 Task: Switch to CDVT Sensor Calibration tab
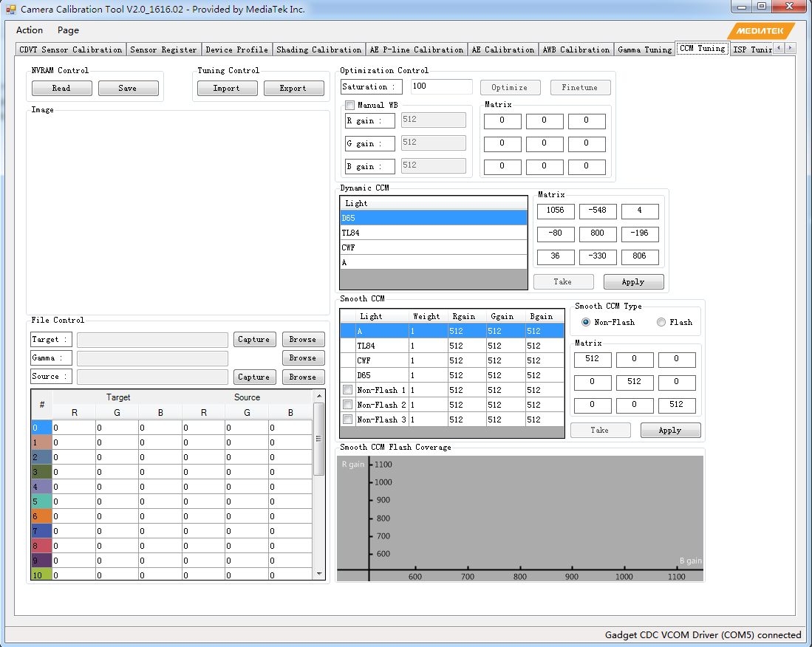[71, 49]
